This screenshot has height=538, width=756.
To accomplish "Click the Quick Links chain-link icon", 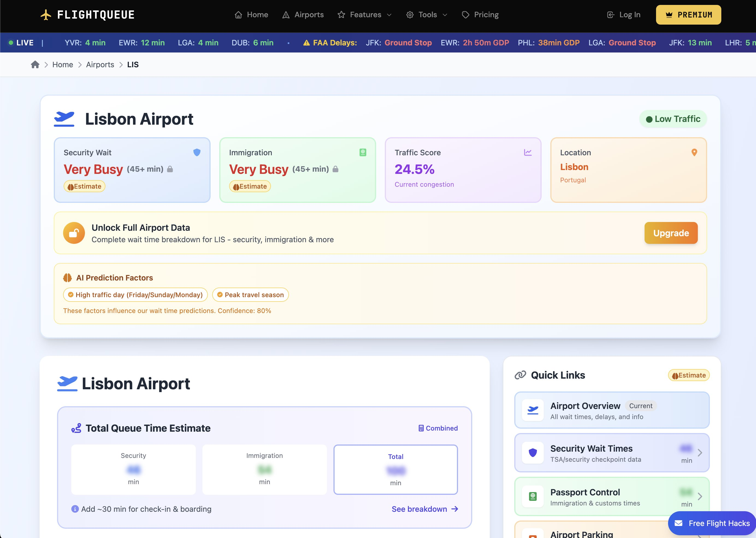I will (x=520, y=375).
